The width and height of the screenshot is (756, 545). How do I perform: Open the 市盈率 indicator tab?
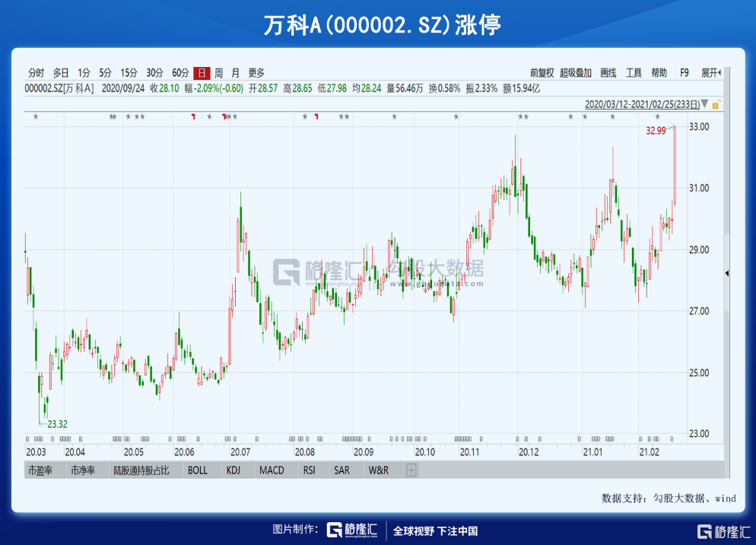[40, 470]
